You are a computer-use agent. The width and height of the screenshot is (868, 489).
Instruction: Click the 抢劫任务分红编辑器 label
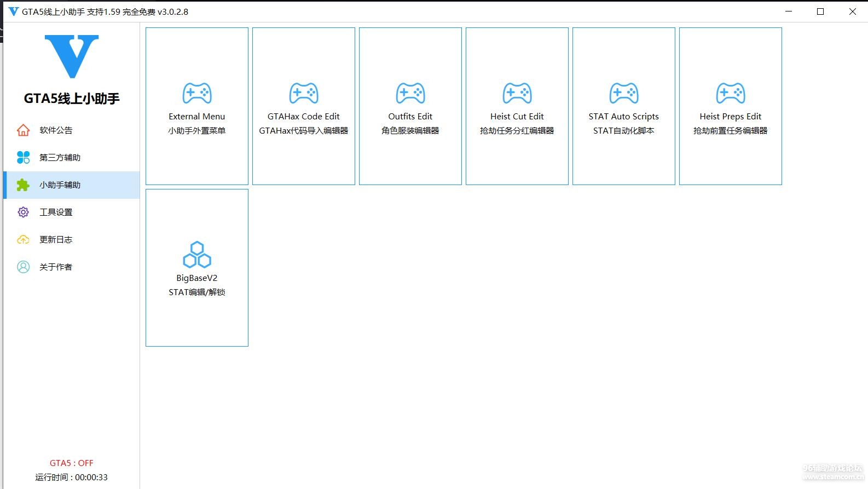coord(517,131)
